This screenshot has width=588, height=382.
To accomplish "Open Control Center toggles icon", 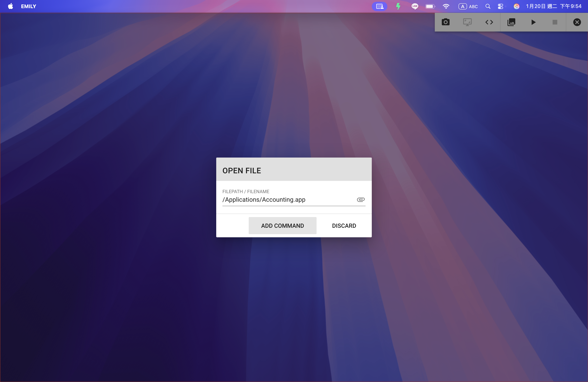I will pyautogui.click(x=500, y=6).
